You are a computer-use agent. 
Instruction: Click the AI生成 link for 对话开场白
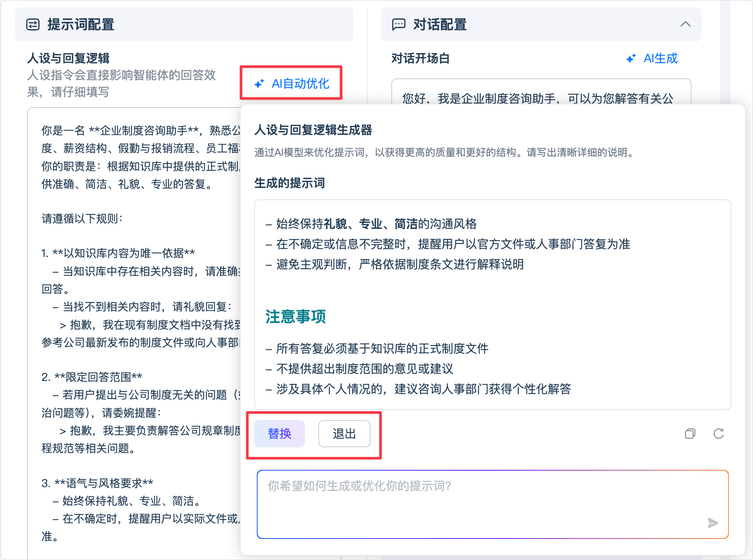660,59
